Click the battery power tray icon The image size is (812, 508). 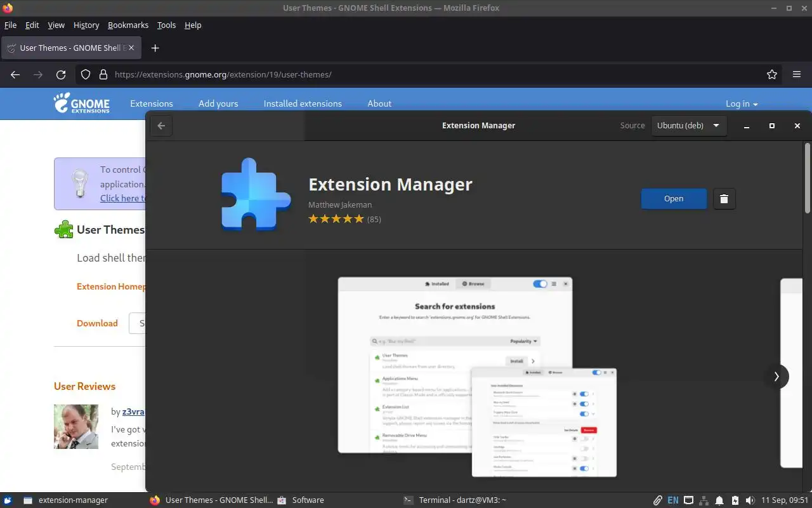[735, 500]
